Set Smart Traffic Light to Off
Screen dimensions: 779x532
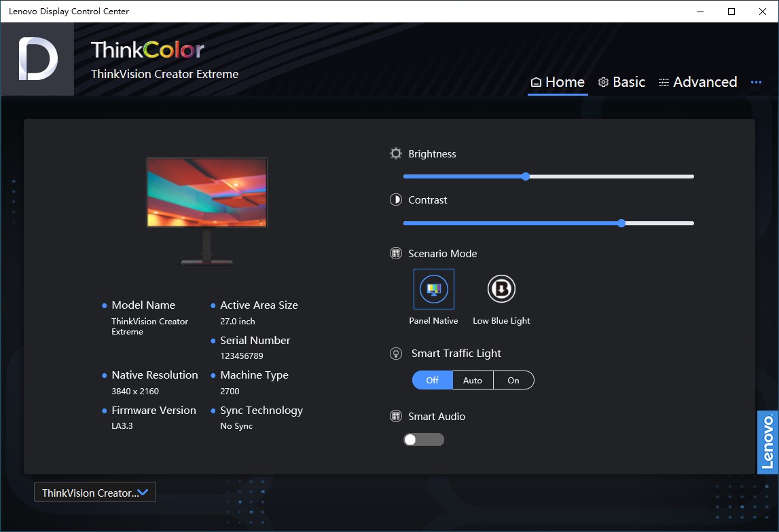(x=432, y=380)
